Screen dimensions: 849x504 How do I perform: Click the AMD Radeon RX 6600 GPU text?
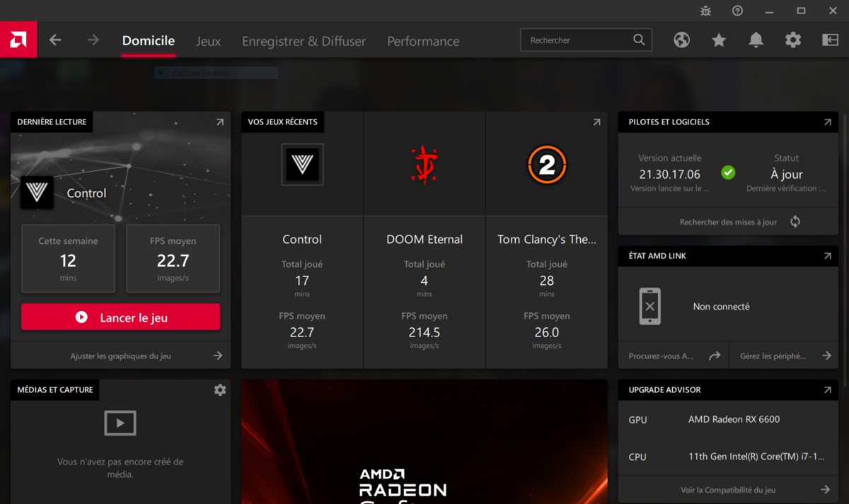coord(734,419)
